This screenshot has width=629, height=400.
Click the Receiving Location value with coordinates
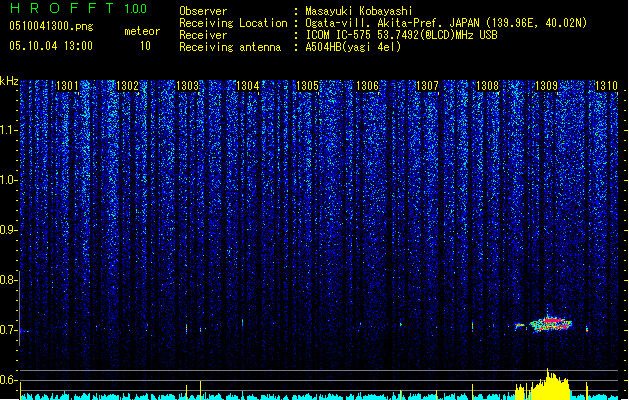click(446, 23)
